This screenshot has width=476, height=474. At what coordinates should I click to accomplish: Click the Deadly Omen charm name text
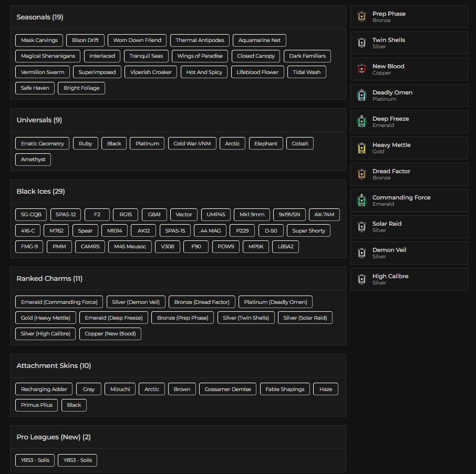(x=392, y=92)
